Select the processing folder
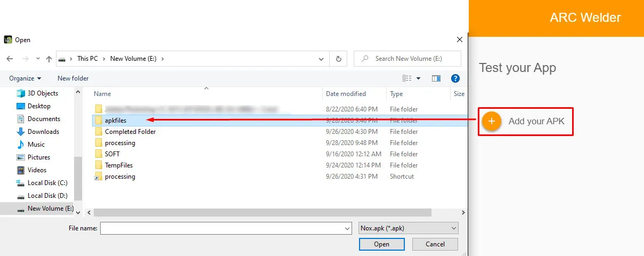 120,143
